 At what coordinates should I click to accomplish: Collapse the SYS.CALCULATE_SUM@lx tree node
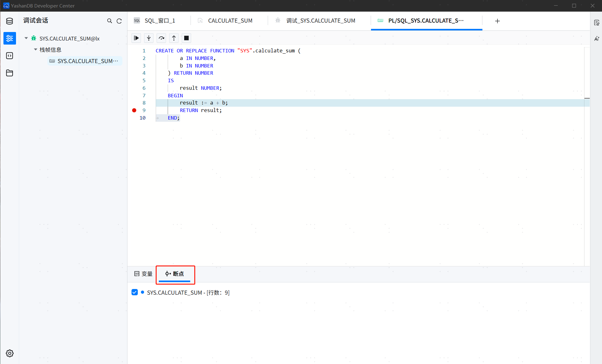(x=26, y=38)
